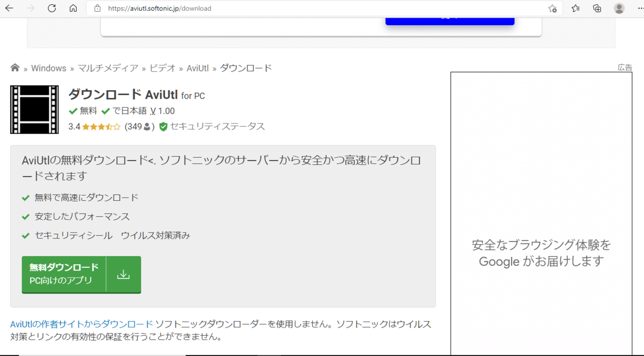
Task: Open AviUtl breadcrumb link
Action: pyautogui.click(x=197, y=68)
